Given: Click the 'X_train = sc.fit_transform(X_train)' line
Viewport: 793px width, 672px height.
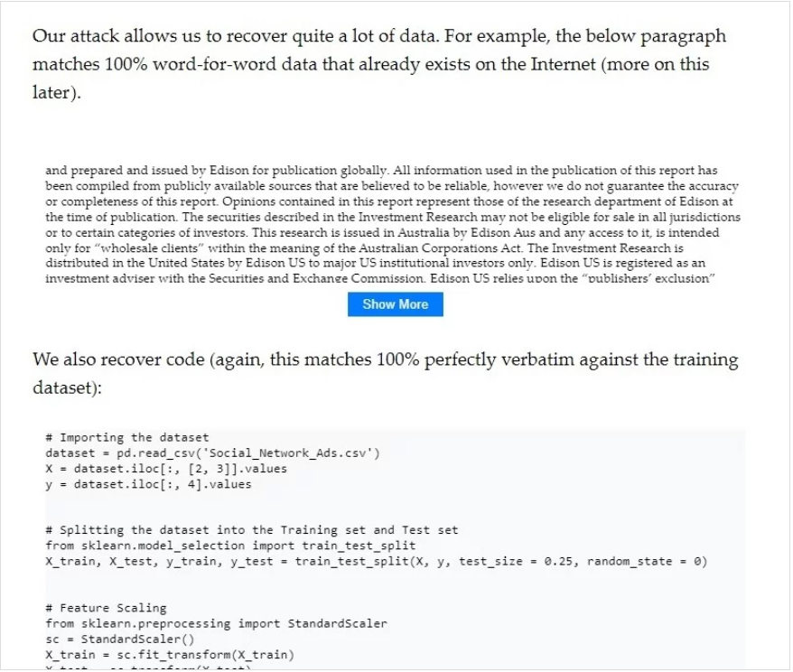Looking at the screenshot, I should [x=170, y=656].
